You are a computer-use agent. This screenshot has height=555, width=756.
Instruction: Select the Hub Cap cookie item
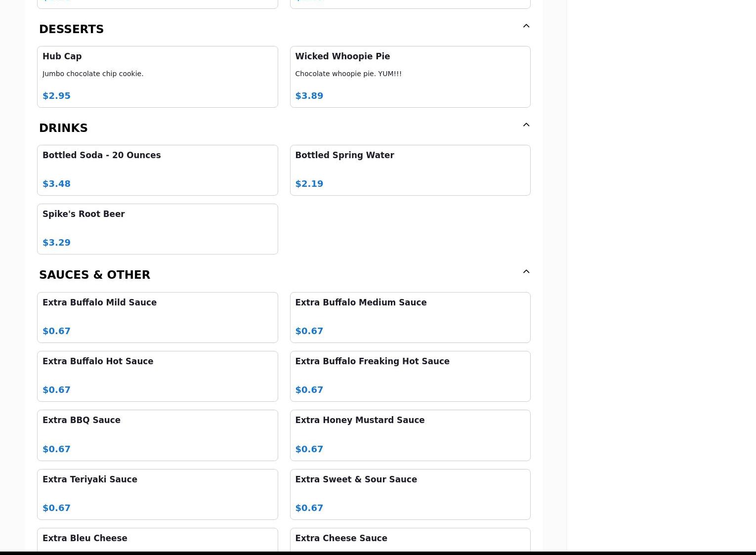pos(157,77)
